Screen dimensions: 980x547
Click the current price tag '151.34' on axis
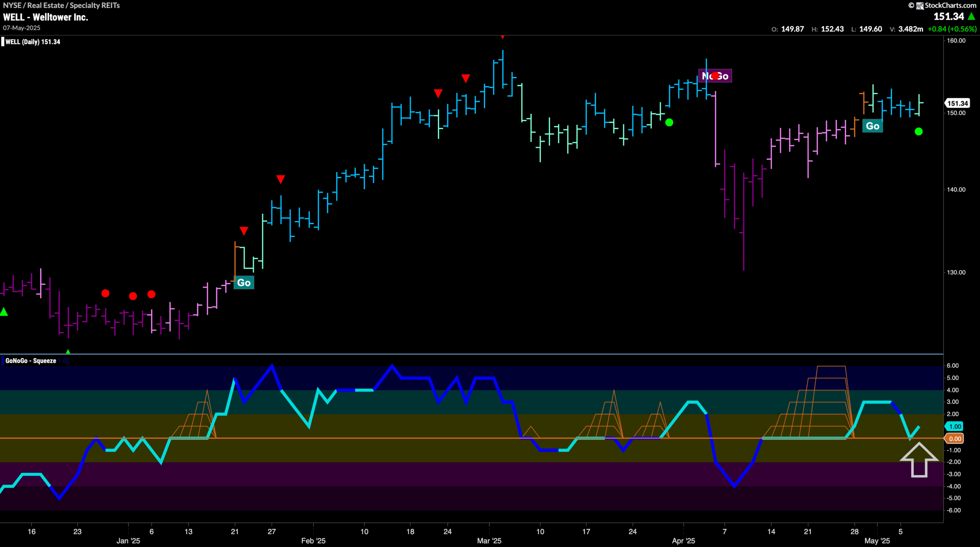click(x=957, y=103)
